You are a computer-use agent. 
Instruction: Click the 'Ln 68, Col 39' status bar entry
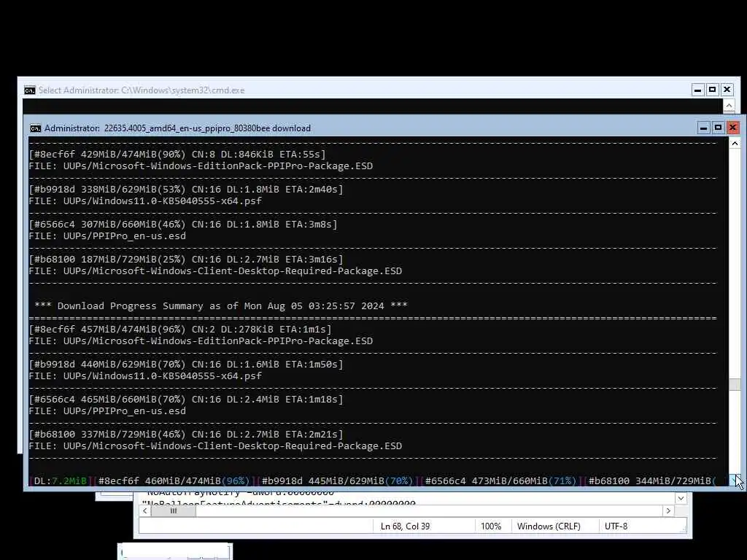click(x=405, y=526)
